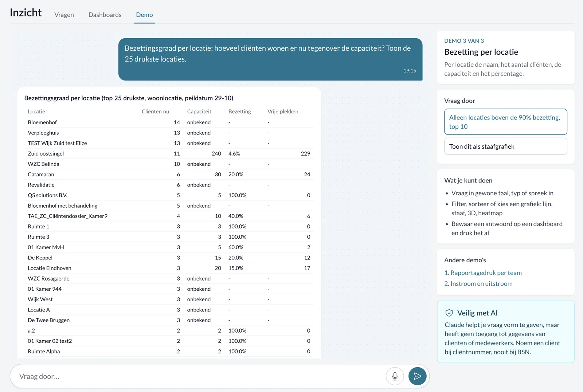Screen dimensions: 583x392
Task: Click the 4.6% occupancy value
Action: coord(234,154)
